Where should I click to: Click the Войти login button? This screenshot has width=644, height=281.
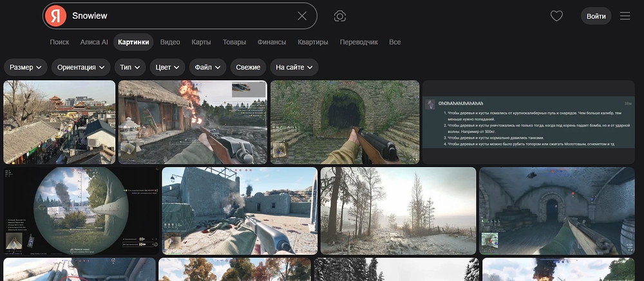596,16
